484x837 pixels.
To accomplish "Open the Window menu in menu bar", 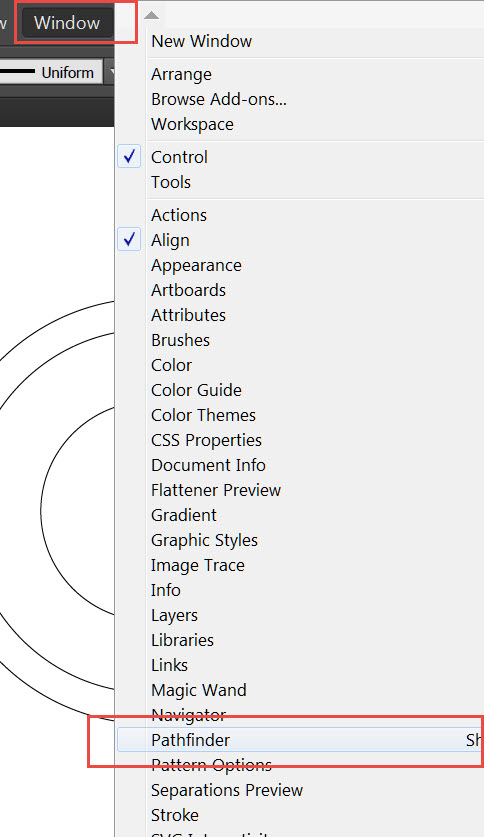I will (x=67, y=22).
